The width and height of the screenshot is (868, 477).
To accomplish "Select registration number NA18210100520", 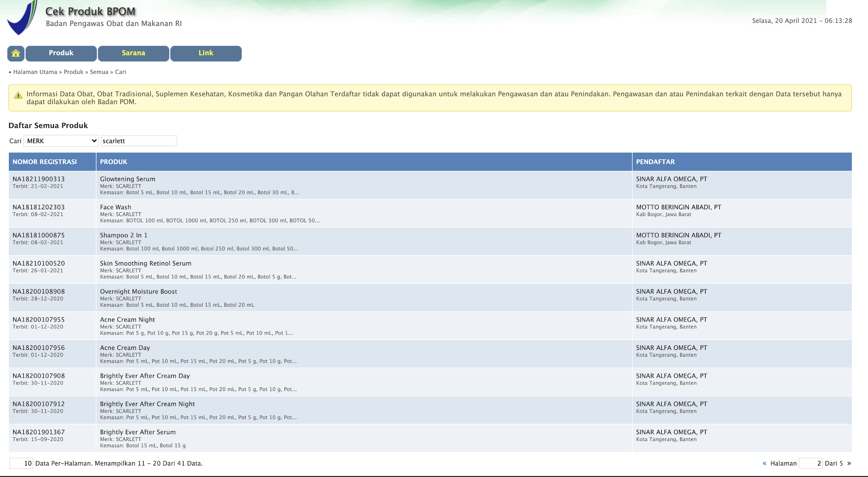I will click(x=39, y=263).
